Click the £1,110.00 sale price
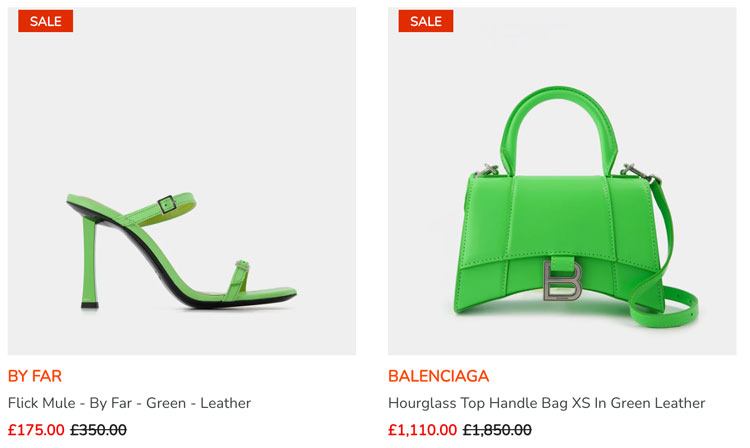 tap(422, 430)
